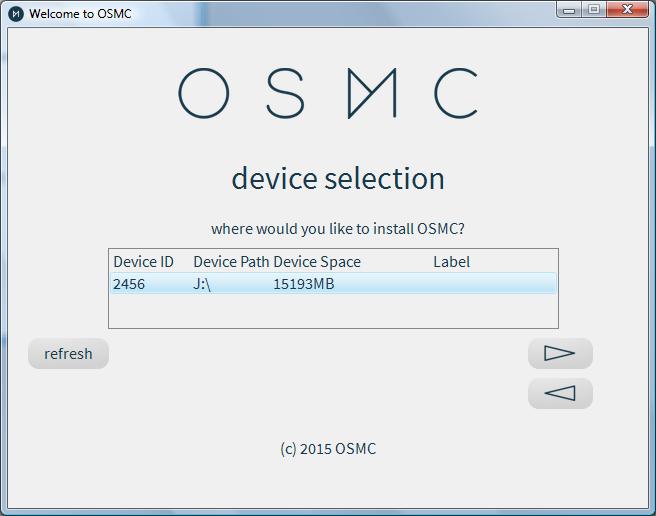Viewport: 656px width, 516px height.
Task: Close the OSMC installer window
Action: pos(629,10)
